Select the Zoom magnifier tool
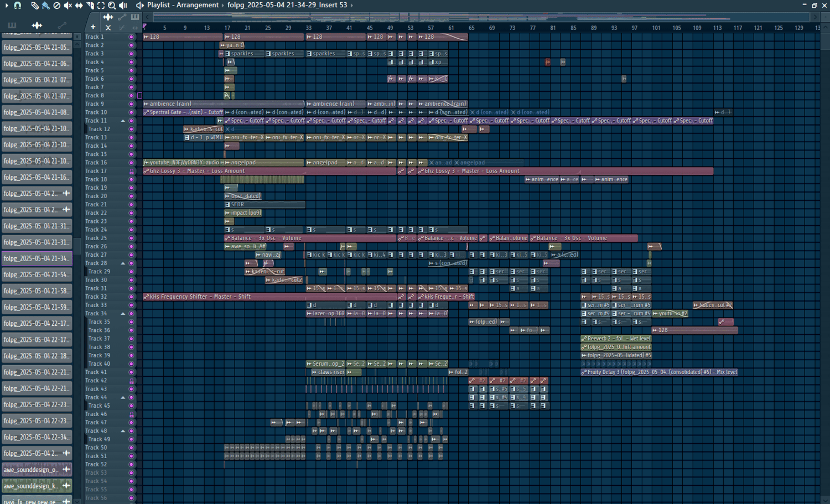830x504 pixels. [x=112, y=5]
